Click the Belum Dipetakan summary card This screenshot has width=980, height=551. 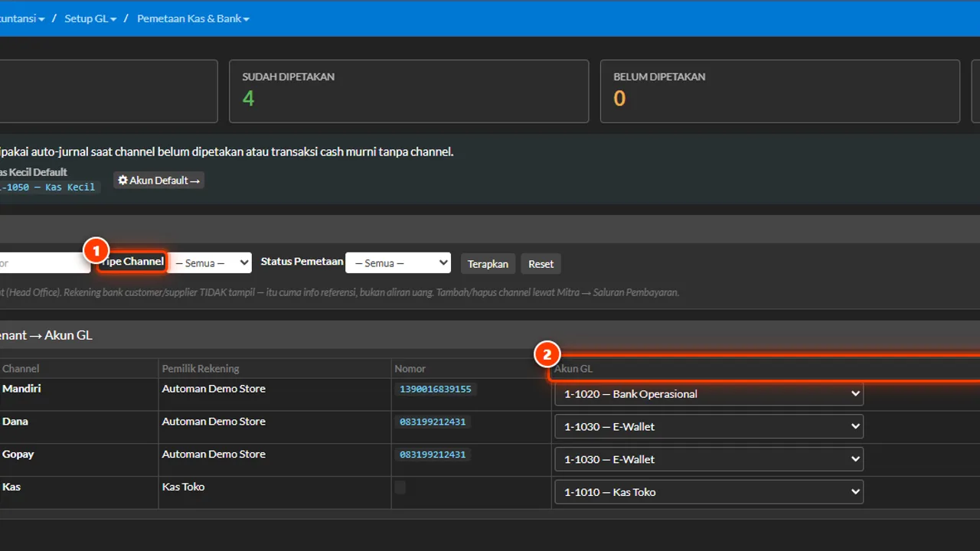pyautogui.click(x=780, y=92)
